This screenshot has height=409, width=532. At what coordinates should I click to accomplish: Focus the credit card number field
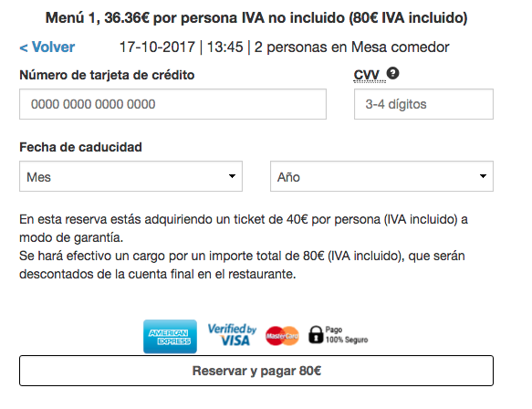point(172,104)
